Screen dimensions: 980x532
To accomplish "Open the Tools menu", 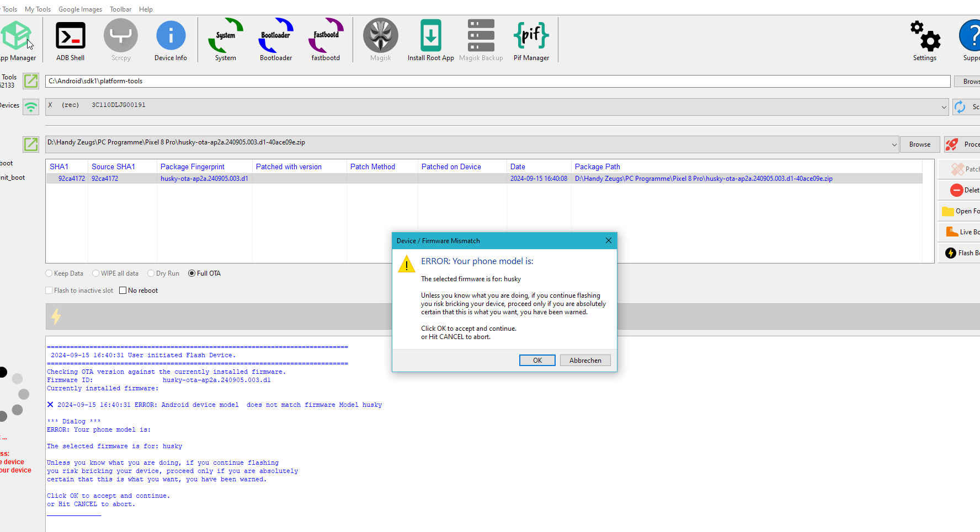I will (9, 9).
